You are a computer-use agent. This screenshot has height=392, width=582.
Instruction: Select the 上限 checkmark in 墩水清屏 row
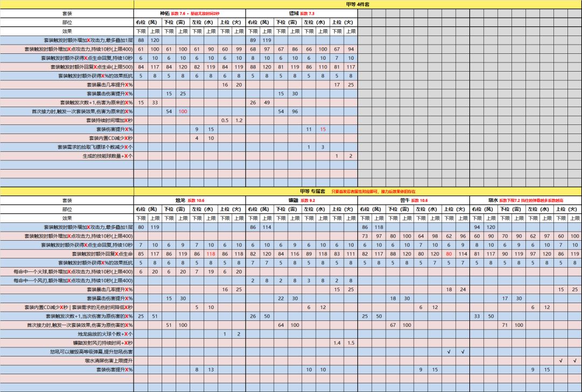pyautogui.click(x=574, y=361)
